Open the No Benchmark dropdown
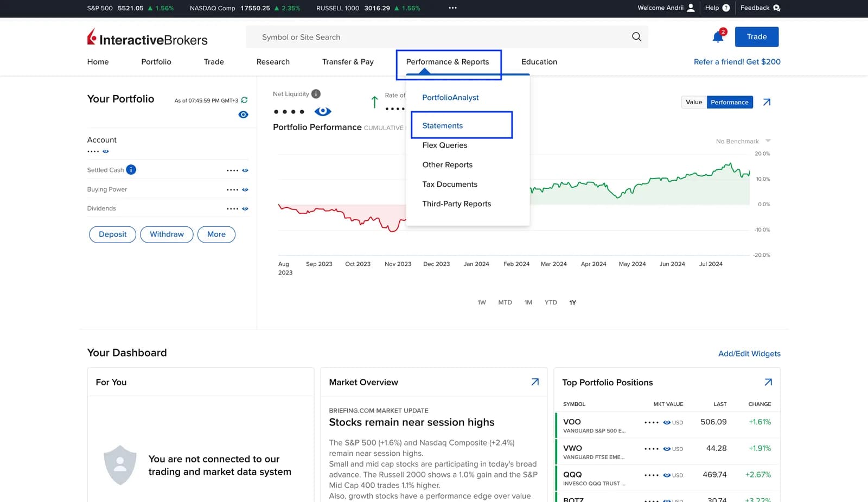The image size is (868, 502). click(x=743, y=141)
